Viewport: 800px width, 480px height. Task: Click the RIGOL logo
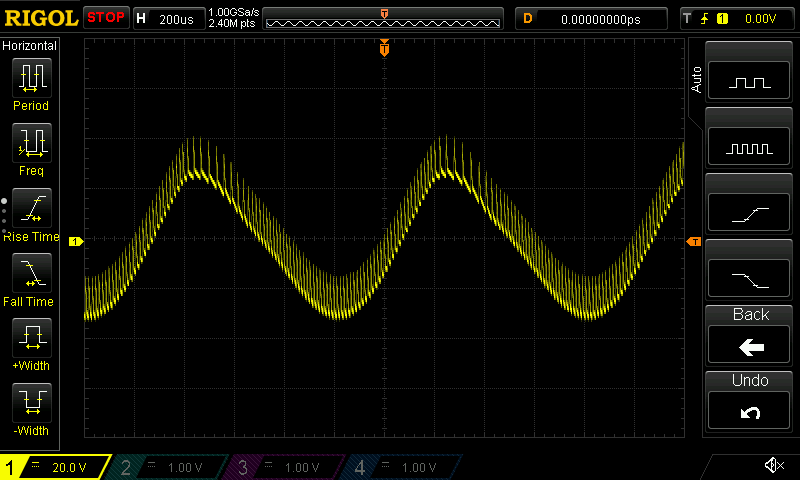[x=41, y=18]
